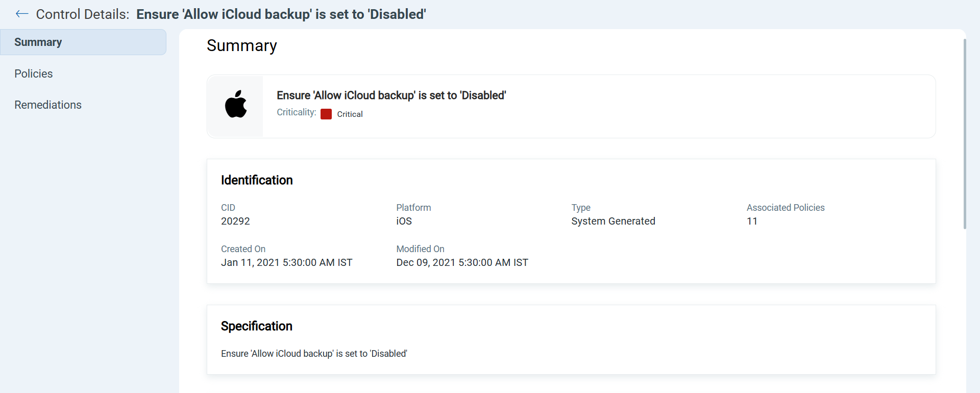Click the red Critical criticality swatch
Viewport: 980px width, 393px height.
coord(326,114)
